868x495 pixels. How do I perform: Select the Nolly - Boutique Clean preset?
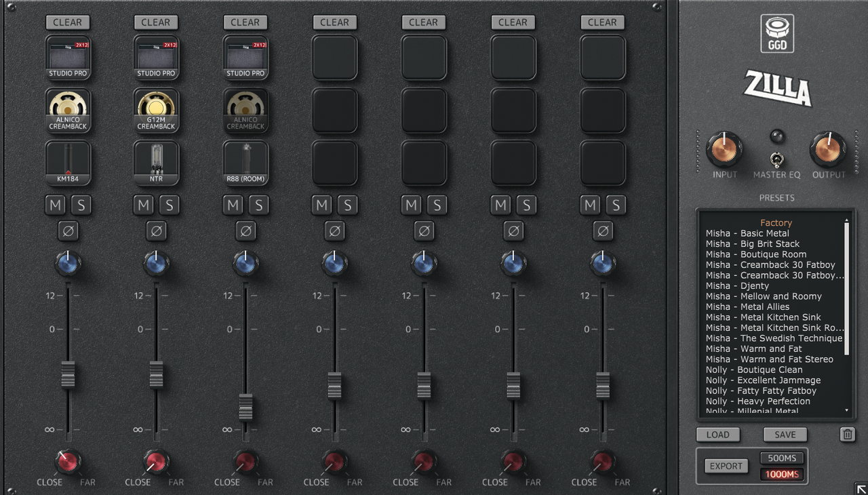click(754, 370)
